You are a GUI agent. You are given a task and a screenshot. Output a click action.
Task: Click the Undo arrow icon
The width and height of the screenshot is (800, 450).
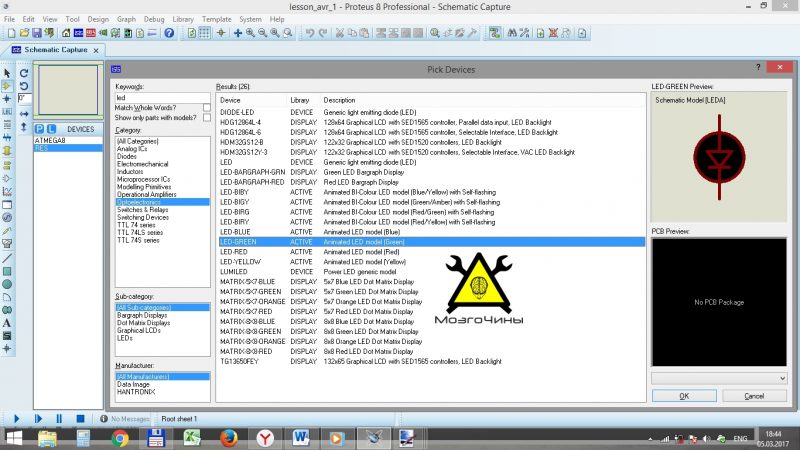310,33
